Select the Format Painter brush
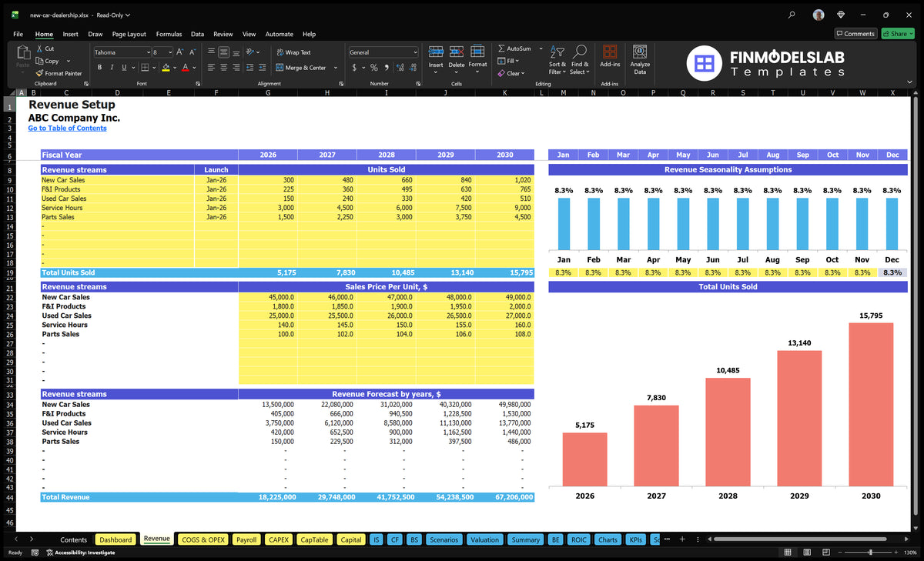Viewport: 924px width, 561px height. 40,73
